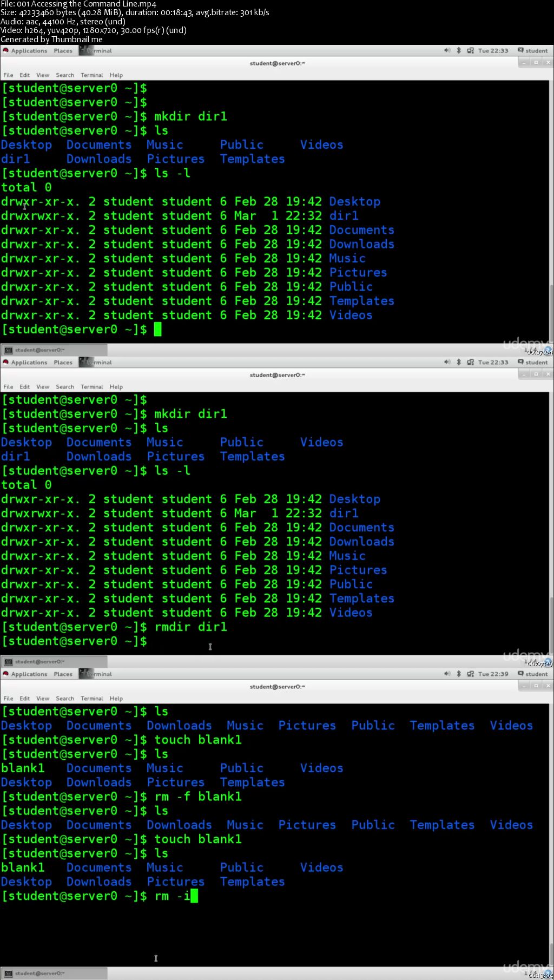The height and width of the screenshot is (980, 554).
Task: Click network icon in the middle frame's panel
Action: [x=470, y=362]
